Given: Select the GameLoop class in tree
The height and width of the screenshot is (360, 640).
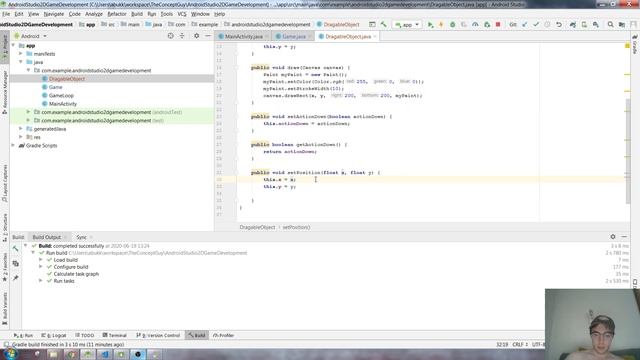Looking at the screenshot, I should click(61, 96).
